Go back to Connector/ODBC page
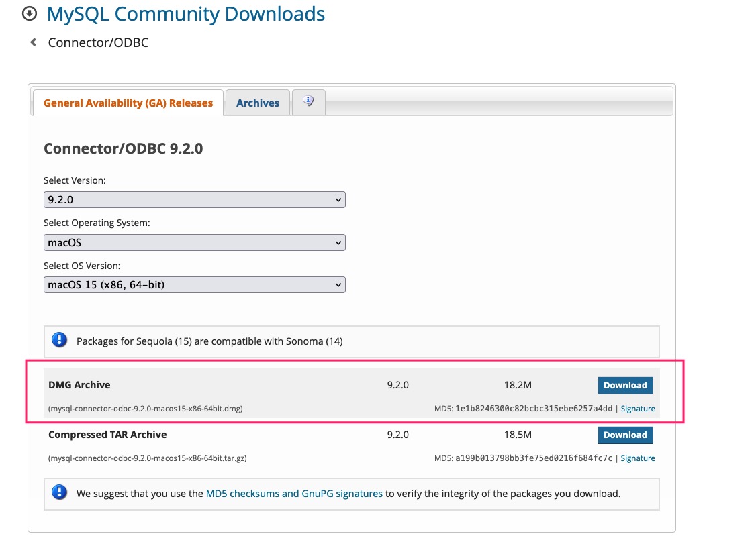756x536 pixels. (98, 42)
